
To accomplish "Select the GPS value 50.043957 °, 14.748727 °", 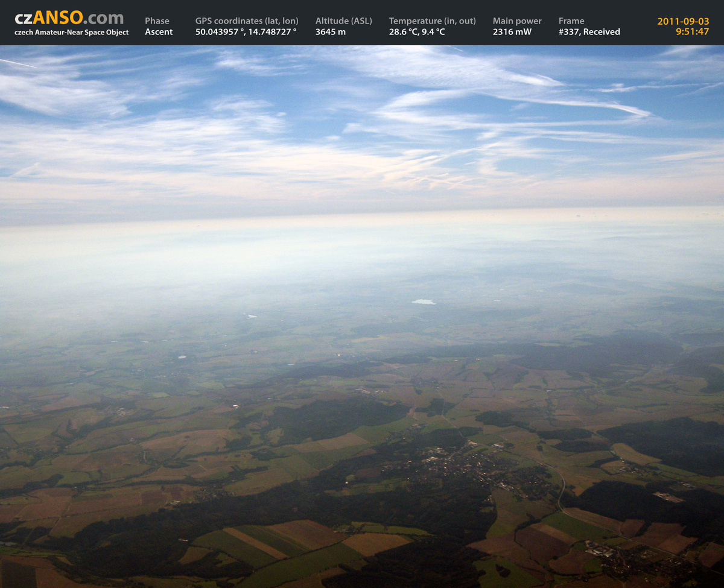I will (x=246, y=32).
